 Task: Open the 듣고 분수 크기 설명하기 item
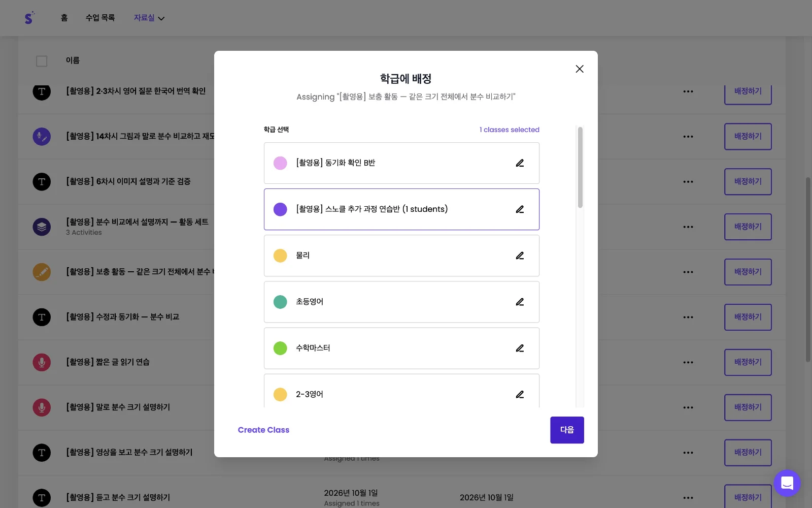(118, 497)
